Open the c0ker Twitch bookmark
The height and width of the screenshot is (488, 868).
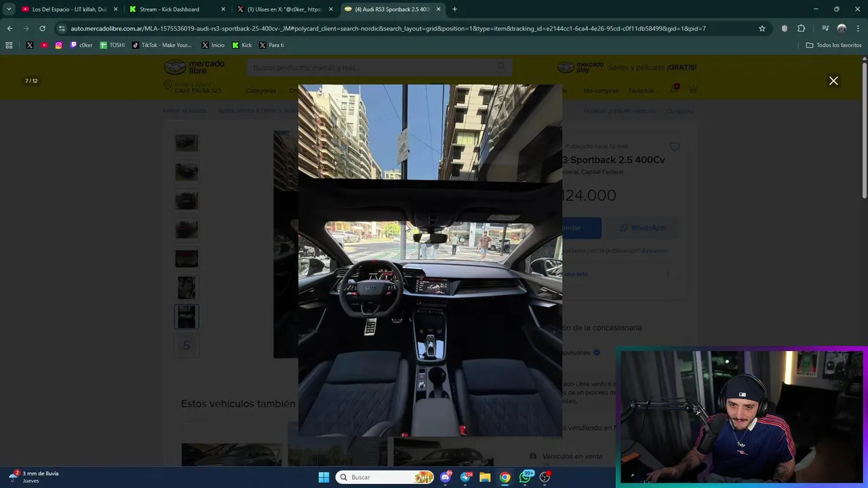(81, 45)
